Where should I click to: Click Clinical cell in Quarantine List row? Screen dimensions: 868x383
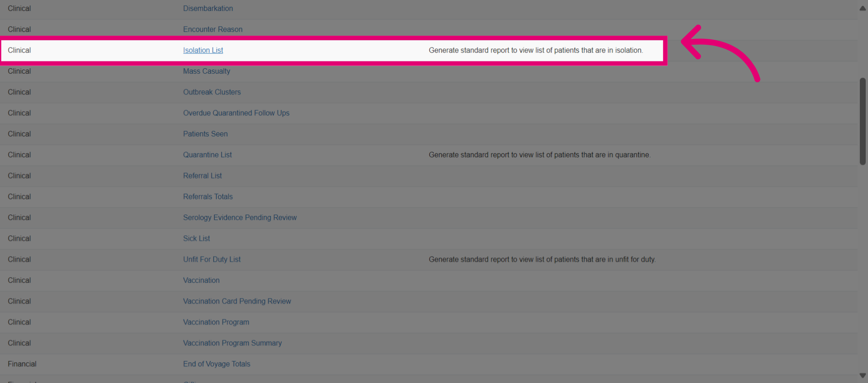19,155
